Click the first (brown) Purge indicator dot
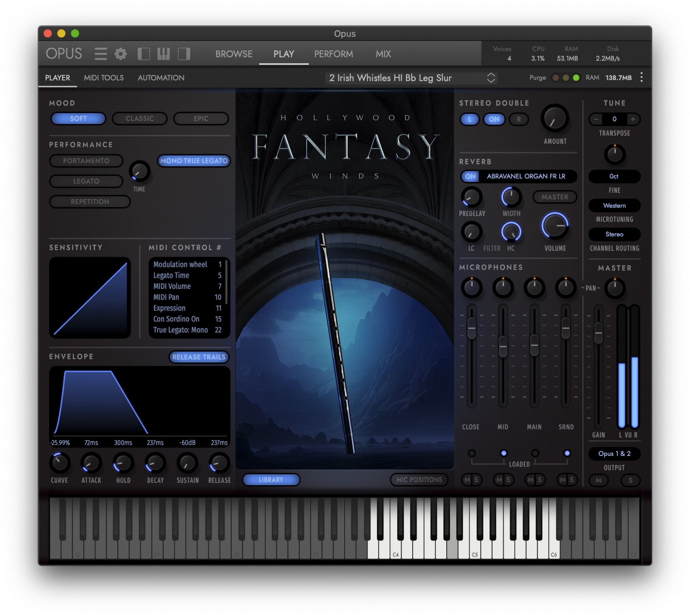This screenshot has height=616, width=690. pyautogui.click(x=555, y=78)
